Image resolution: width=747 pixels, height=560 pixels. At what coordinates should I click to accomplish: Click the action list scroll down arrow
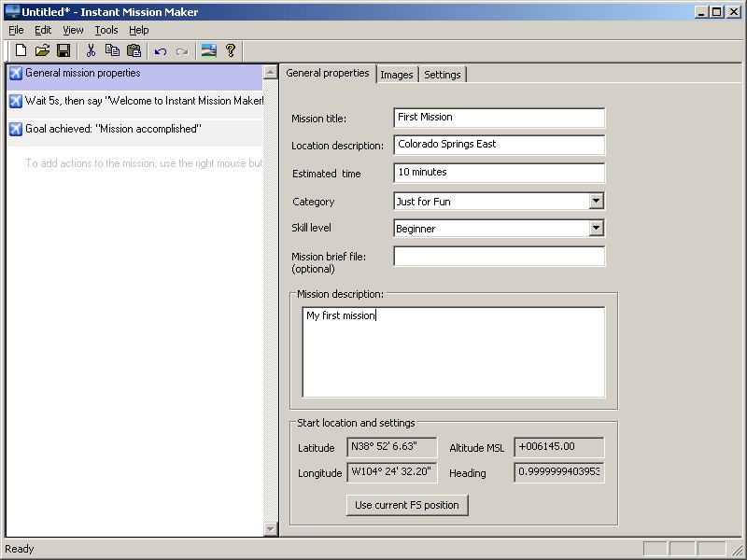(271, 528)
